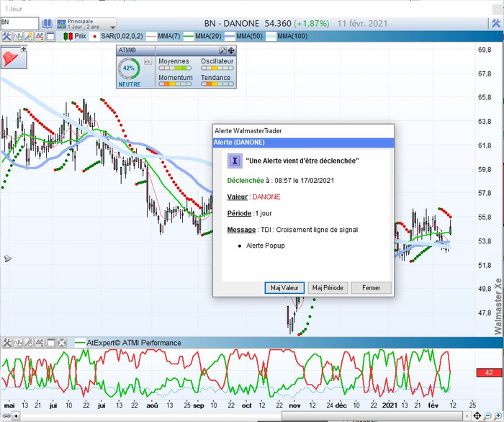Click Alerte WalmasterTrader popup title bar

pyautogui.click(x=303, y=131)
